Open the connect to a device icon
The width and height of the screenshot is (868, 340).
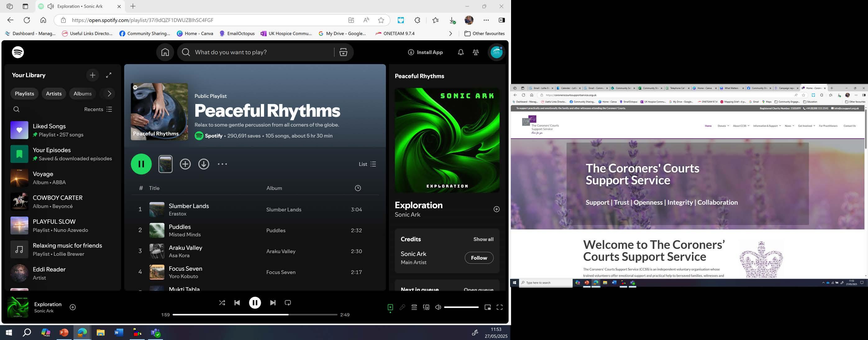pyautogui.click(x=426, y=307)
